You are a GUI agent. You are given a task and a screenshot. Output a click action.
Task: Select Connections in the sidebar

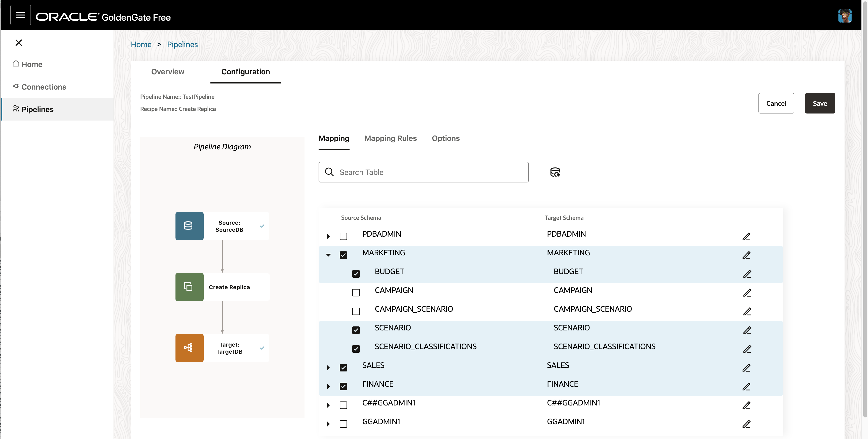(43, 87)
